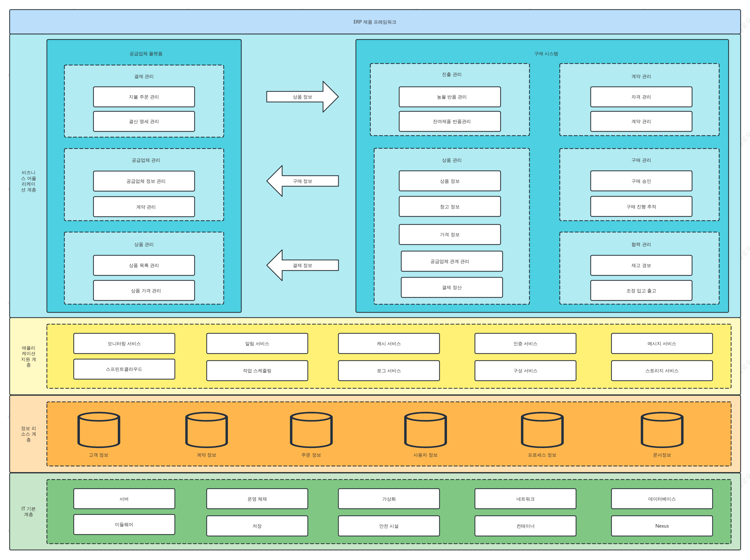The image size is (750, 560).
Task: Click the 모니터링 서비스 box
Action: pos(124,344)
